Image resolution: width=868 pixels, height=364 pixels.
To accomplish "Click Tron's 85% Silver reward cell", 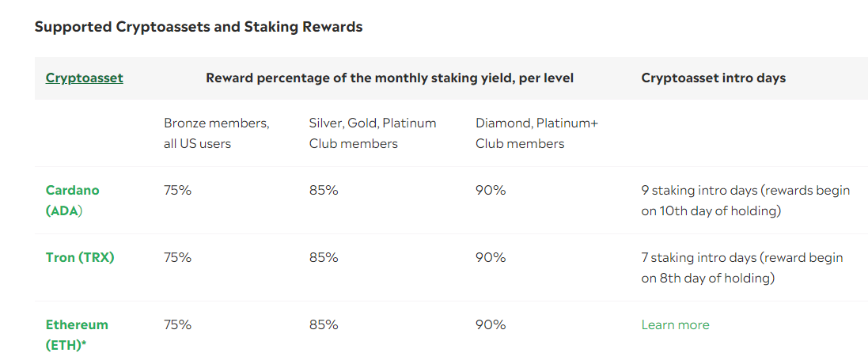I will tap(324, 258).
